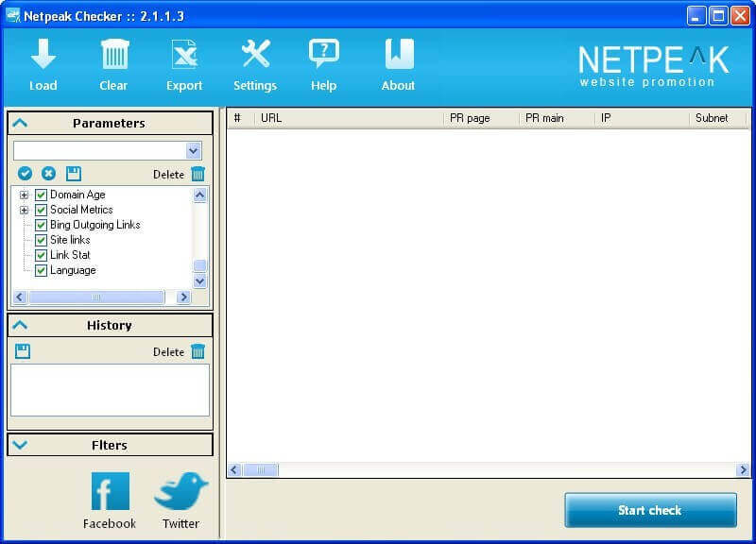Expand the Filters panel chevron
756x544 pixels.
[20, 445]
